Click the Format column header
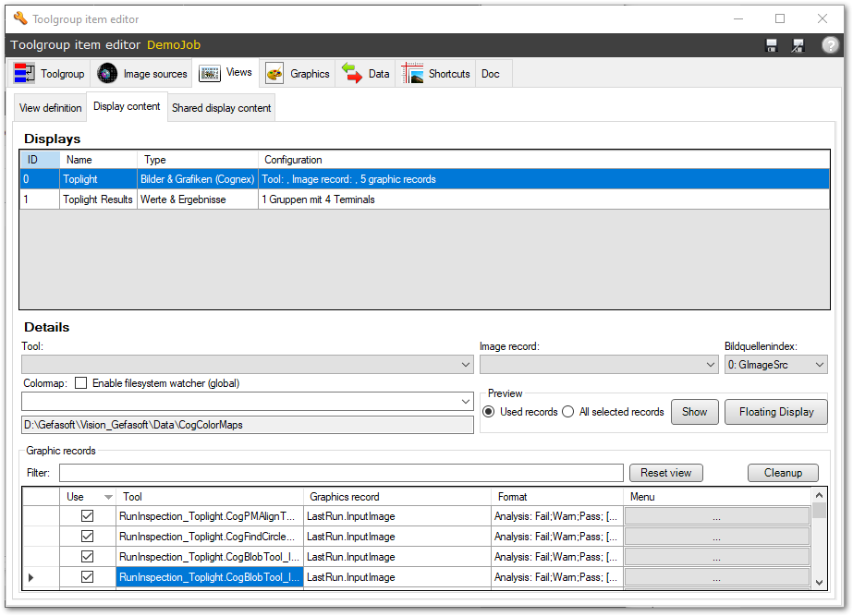This screenshot has height=616, width=853. (557, 496)
